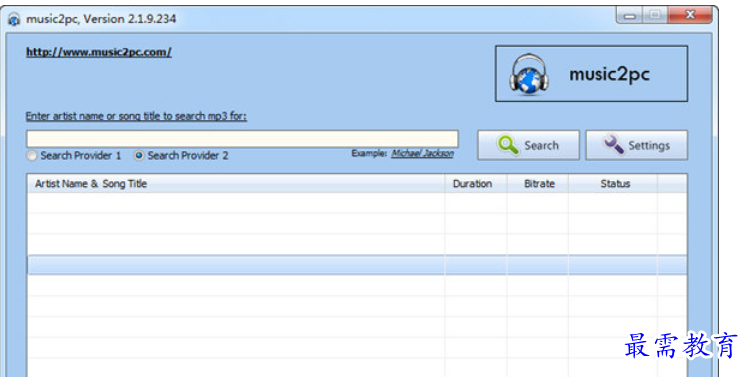
Task: Close the music2pc window
Action: [x=690, y=15]
